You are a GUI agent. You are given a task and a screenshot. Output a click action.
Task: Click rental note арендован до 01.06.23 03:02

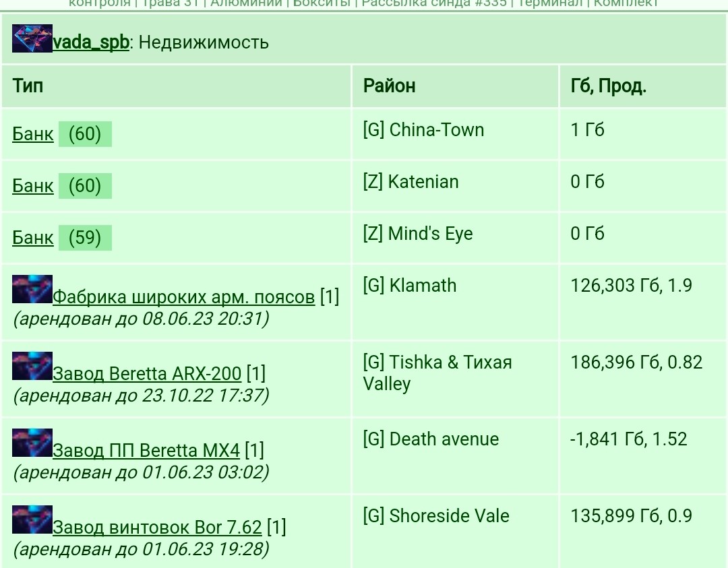(141, 472)
